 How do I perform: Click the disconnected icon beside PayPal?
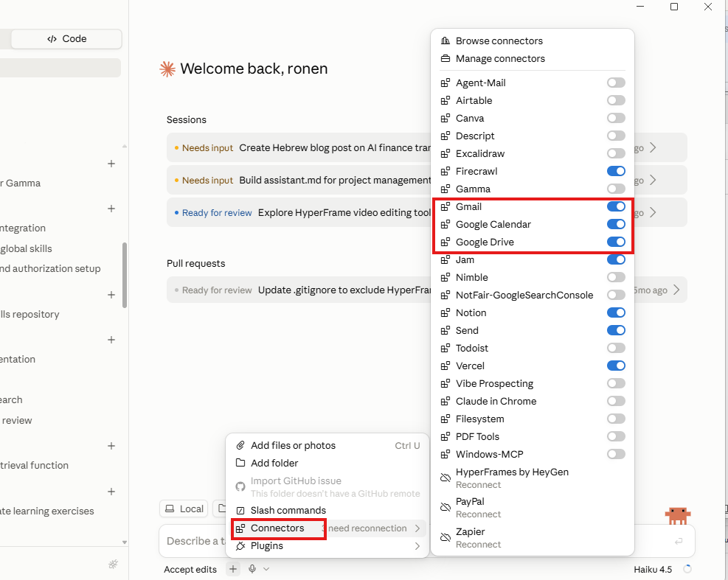(x=446, y=507)
